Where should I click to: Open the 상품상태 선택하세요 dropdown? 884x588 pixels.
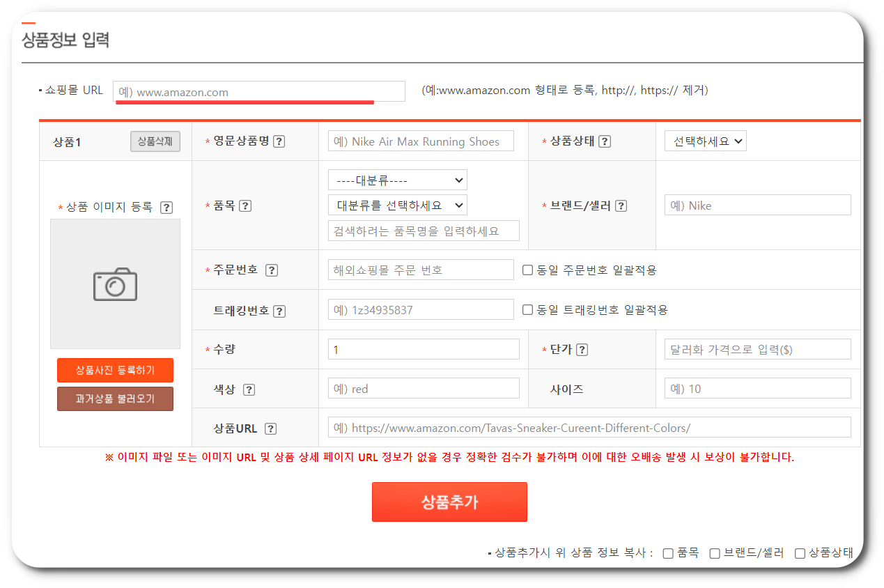point(705,140)
